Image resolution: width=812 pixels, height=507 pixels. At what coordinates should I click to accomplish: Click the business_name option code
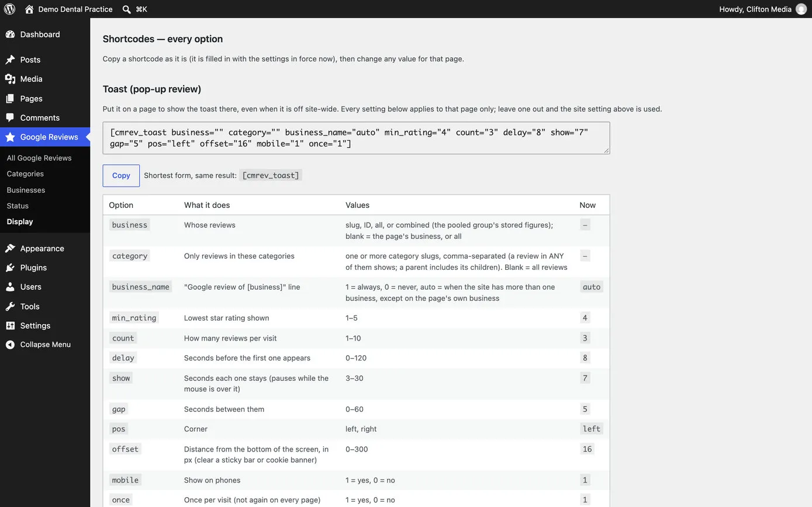(x=140, y=287)
